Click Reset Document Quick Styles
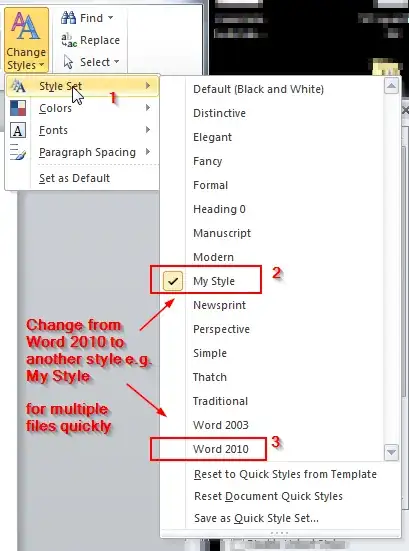The height and width of the screenshot is (551, 409). click(281, 496)
